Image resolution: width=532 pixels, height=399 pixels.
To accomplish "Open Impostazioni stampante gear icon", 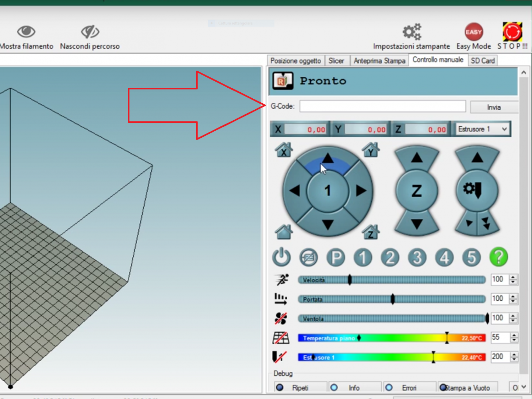I will point(411,32).
